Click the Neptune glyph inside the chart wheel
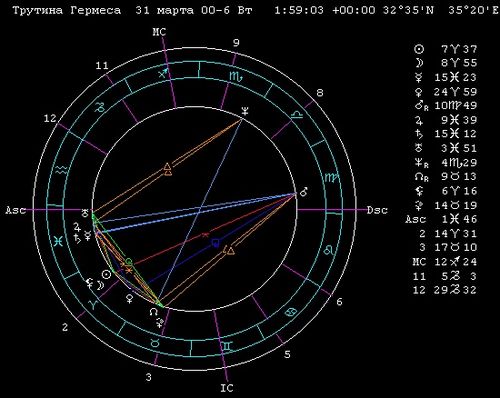The height and width of the screenshot is (398, 500). (245, 111)
